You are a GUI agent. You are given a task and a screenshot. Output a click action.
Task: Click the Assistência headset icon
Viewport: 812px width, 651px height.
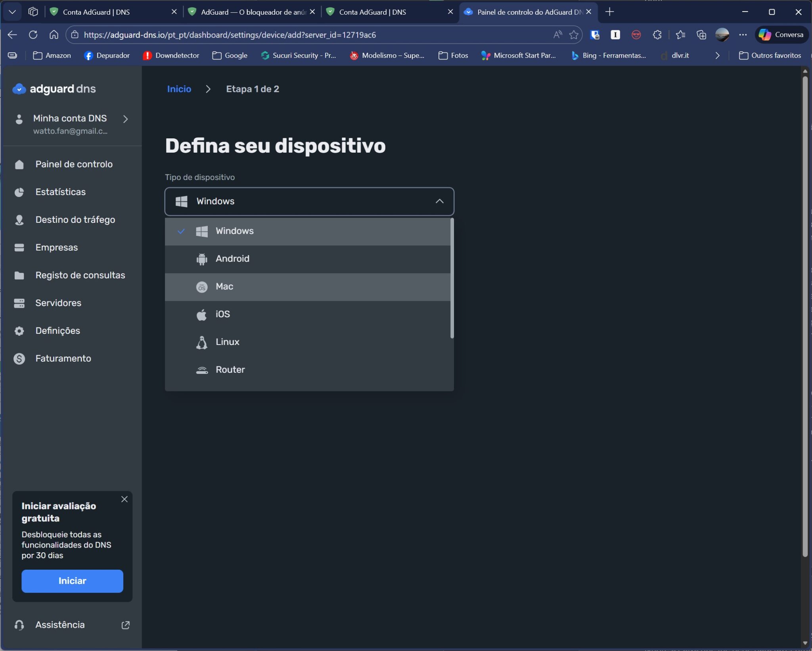coord(19,625)
